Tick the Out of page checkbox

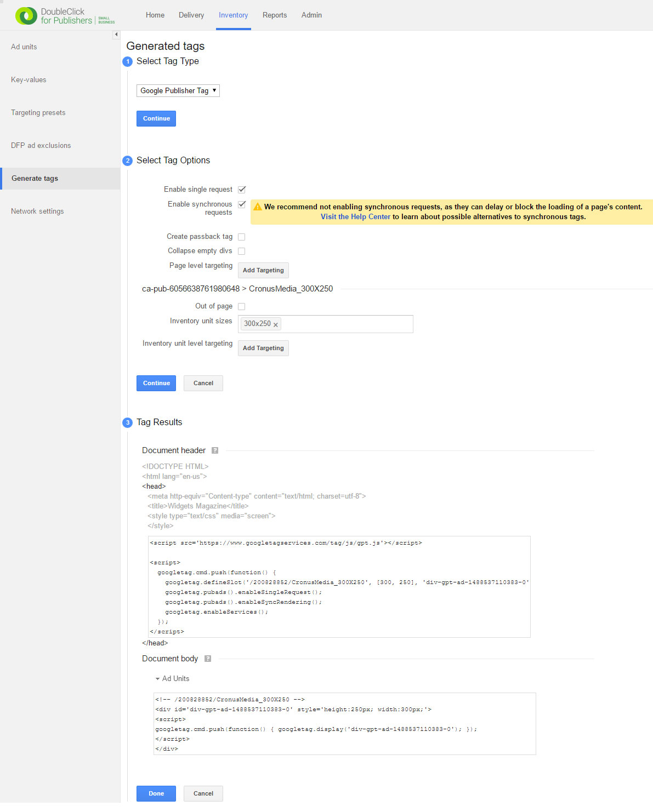[242, 306]
